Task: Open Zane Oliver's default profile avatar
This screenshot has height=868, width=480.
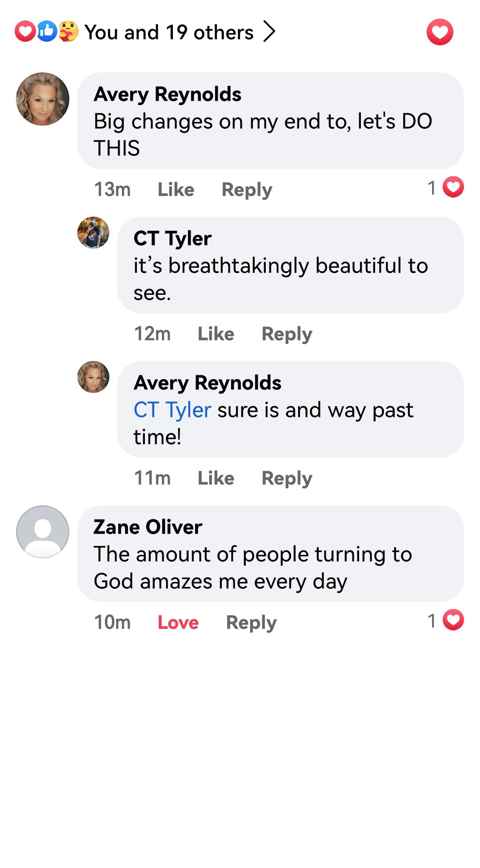Action: tap(43, 532)
